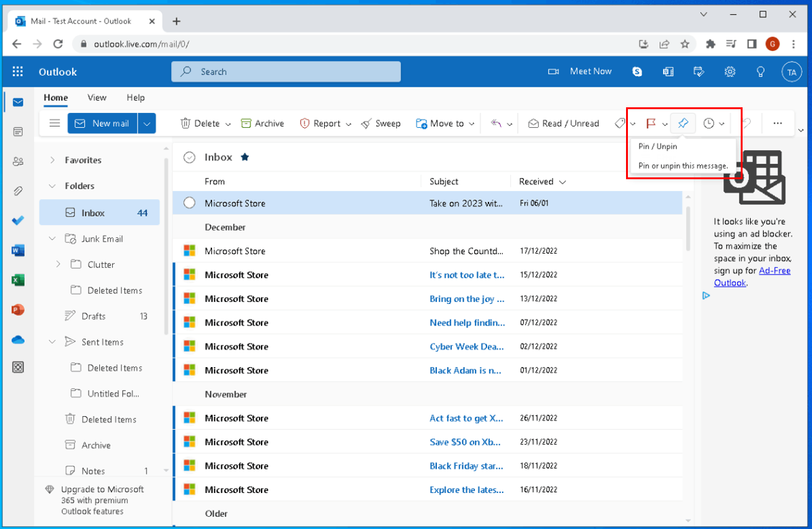Open More apps icon in app rail
The image size is (812, 529).
click(18, 368)
